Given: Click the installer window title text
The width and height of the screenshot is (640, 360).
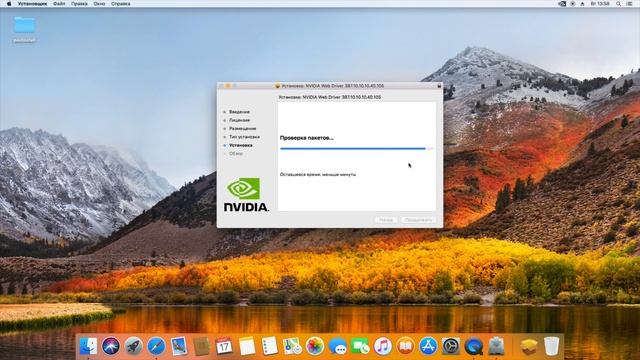Looking at the screenshot, I should [x=333, y=86].
